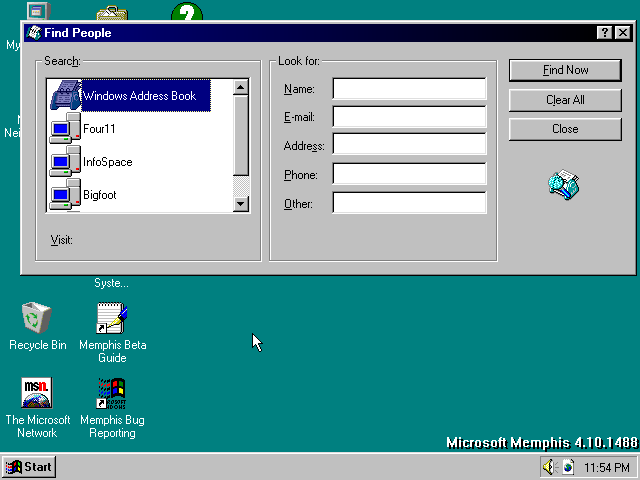Click the Close button in Find People
This screenshot has height=480, width=640.
[565, 129]
